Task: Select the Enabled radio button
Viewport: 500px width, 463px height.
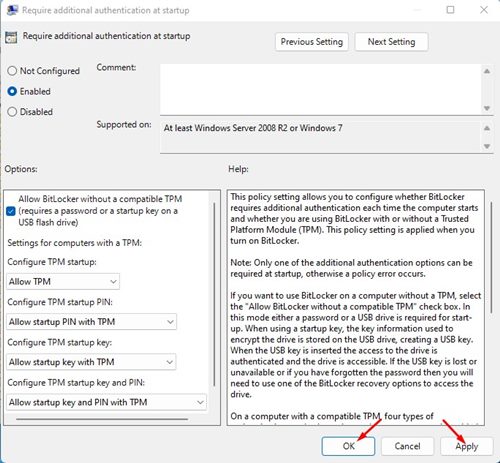Action: tap(12, 91)
